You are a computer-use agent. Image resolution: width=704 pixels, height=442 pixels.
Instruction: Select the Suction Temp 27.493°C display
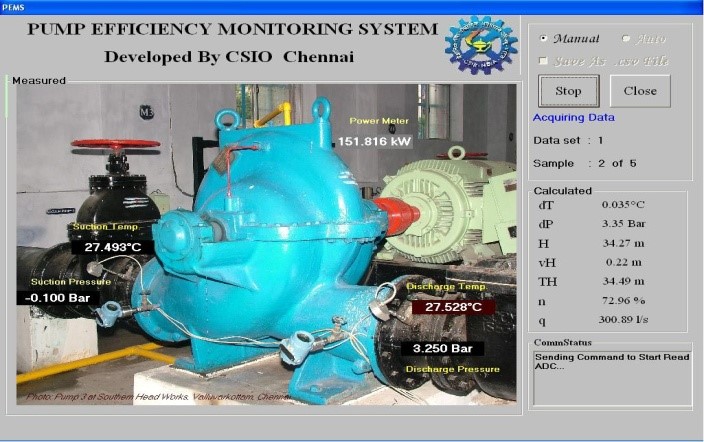[x=118, y=246]
